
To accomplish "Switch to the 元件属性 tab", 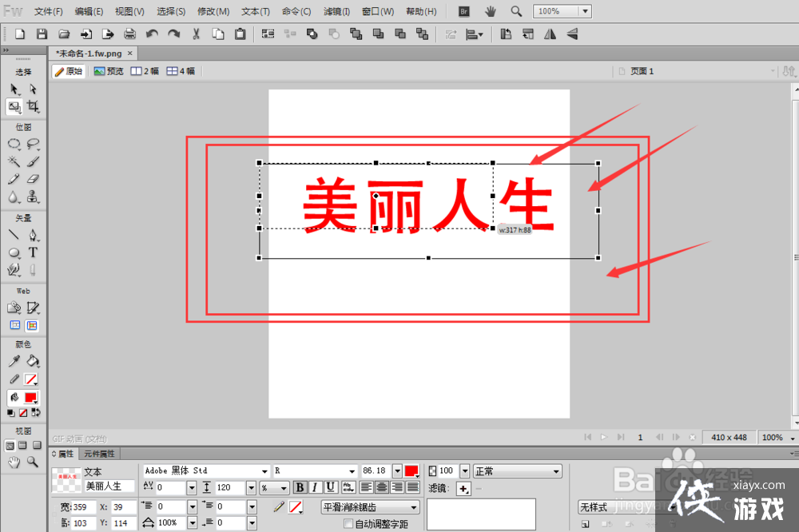I will (x=100, y=453).
